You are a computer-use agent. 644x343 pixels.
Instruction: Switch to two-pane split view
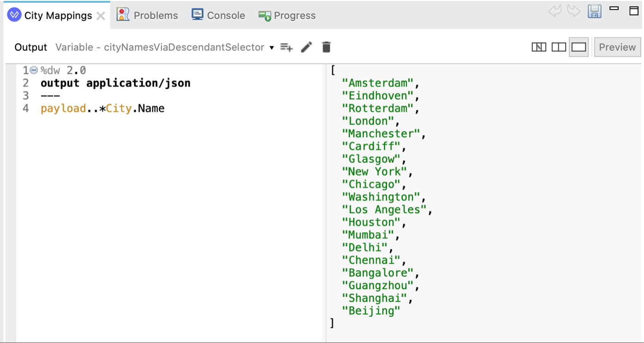559,47
